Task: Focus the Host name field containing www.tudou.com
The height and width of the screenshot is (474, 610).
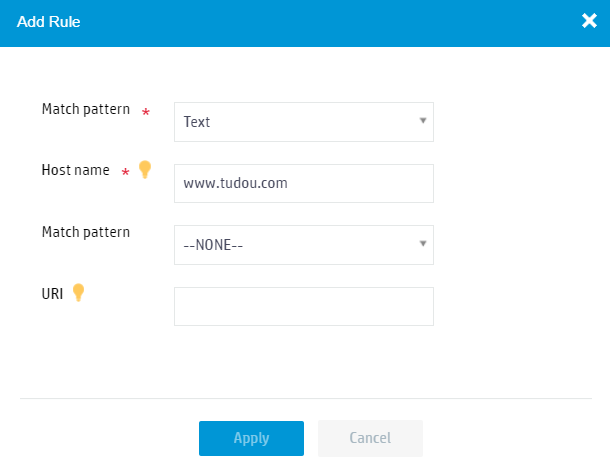Action: click(x=304, y=183)
